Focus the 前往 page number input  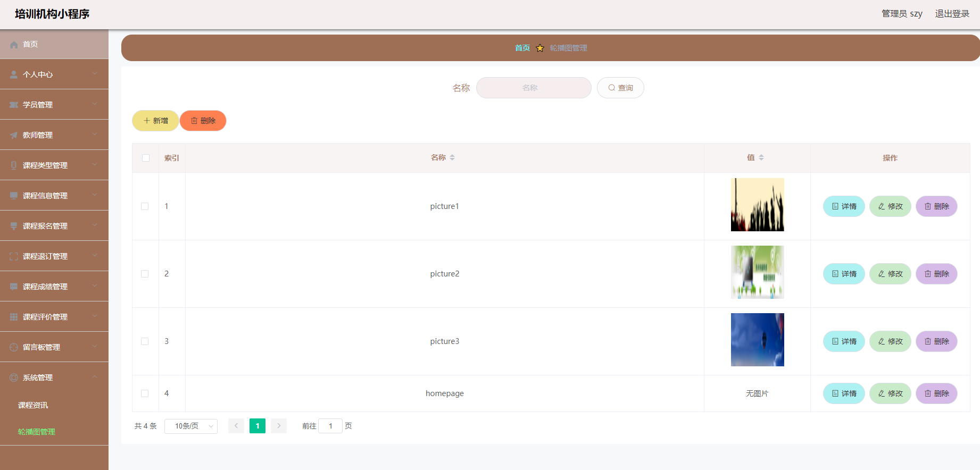click(330, 426)
